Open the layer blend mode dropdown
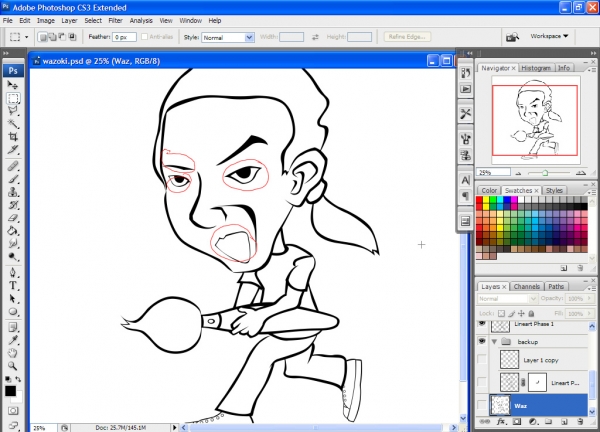This screenshot has width=600, height=432. [x=507, y=298]
